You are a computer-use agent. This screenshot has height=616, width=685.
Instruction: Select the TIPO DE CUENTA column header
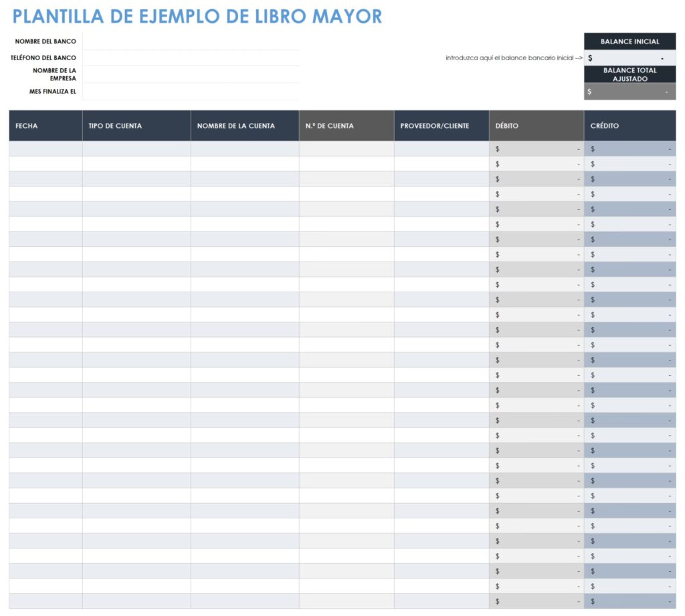pyautogui.click(x=136, y=126)
